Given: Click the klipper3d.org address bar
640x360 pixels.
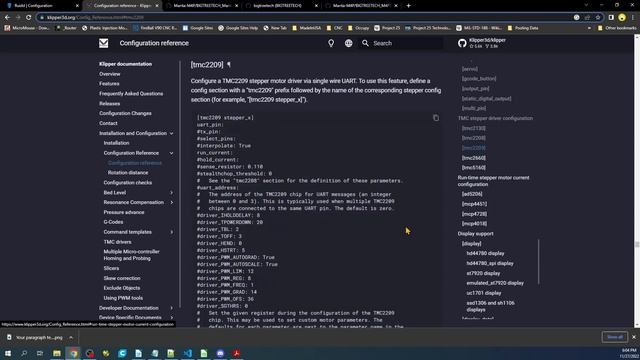Looking at the screenshot, I should point(306,17).
